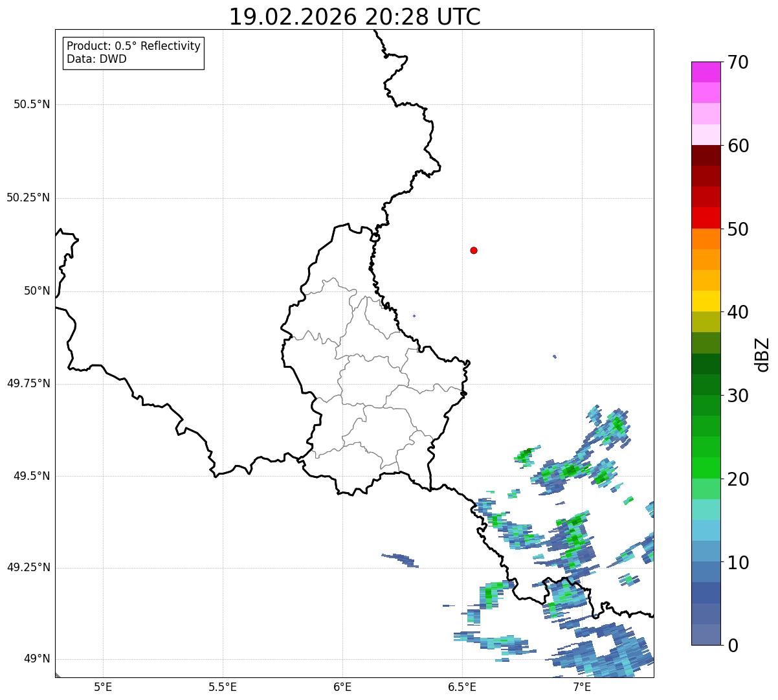Image resolution: width=778 pixels, height=700 pixels.
Task: Click the 6°E longitude label
Action: tap(342, 687)
